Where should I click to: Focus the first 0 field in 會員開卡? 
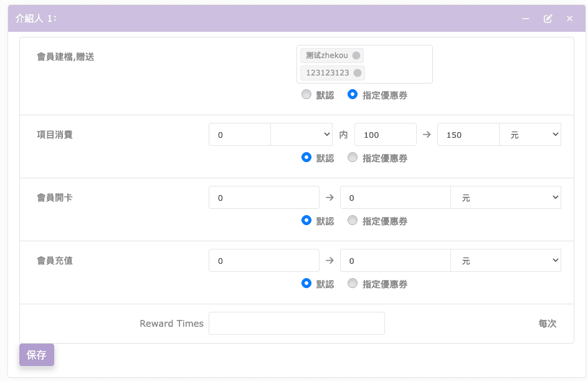click(263, 198)
